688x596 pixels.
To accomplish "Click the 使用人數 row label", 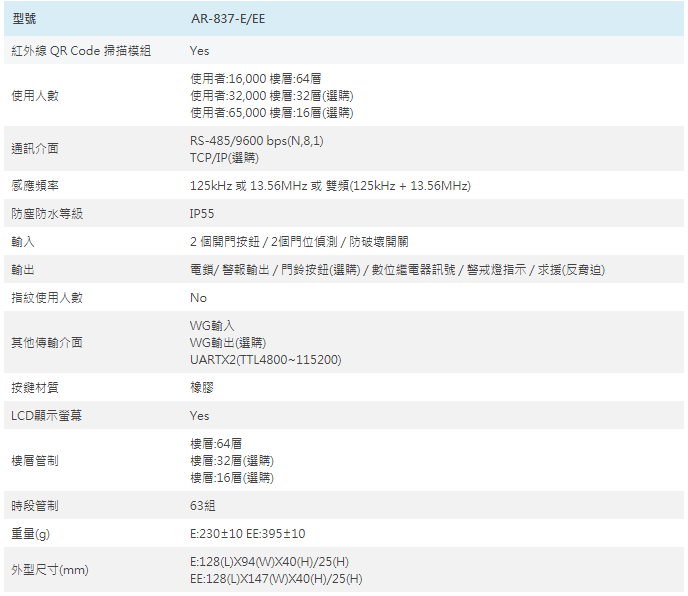I will pyautogui.click(x=35, y=96).
